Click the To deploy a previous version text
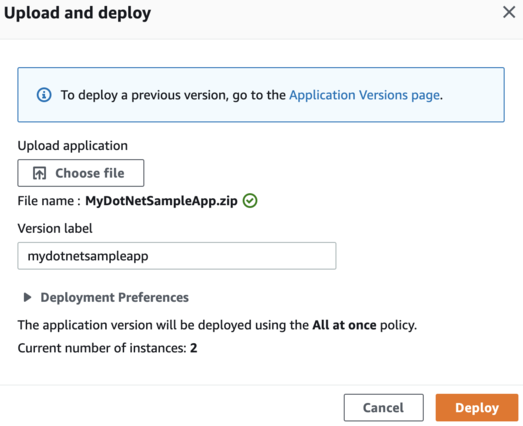This screenshot has width=523, height=426. point(173,95)
